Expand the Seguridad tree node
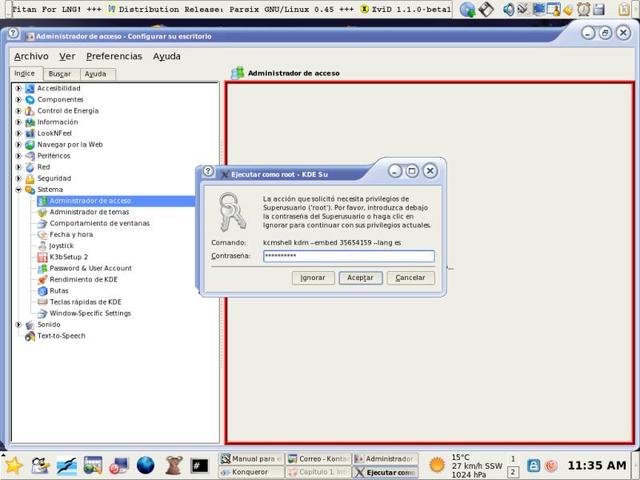This screenshot has height=480, width=640. 18,178
